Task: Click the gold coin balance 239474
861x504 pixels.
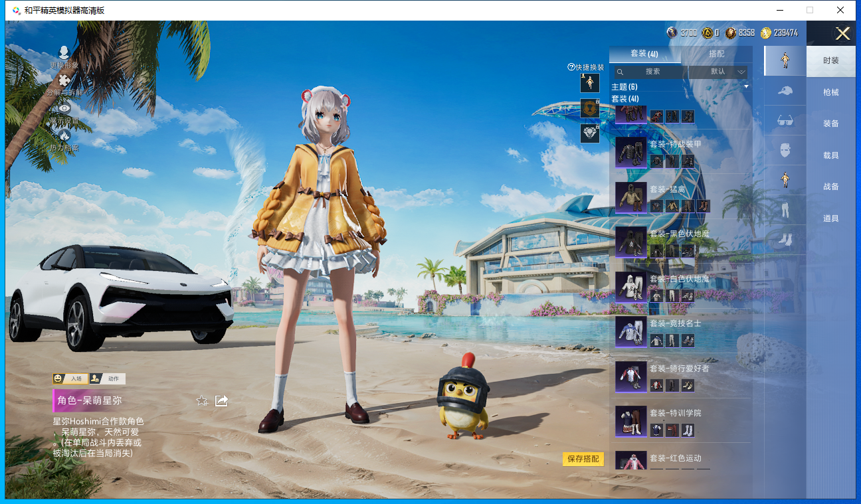Action: coord(786,33)
